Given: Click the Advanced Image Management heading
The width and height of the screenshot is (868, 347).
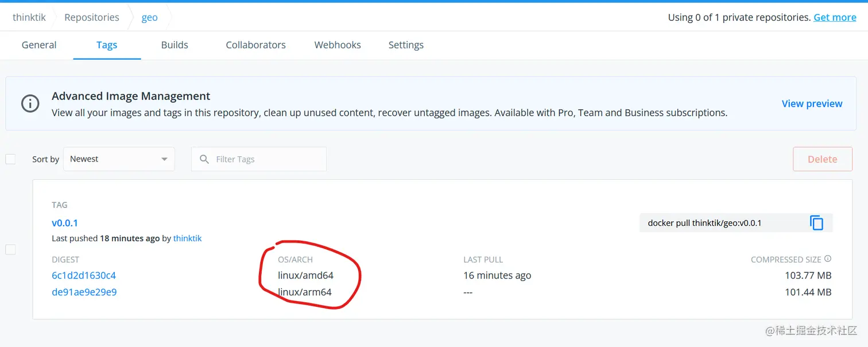Looking at the screenshot, I should (x=131, y=96).
